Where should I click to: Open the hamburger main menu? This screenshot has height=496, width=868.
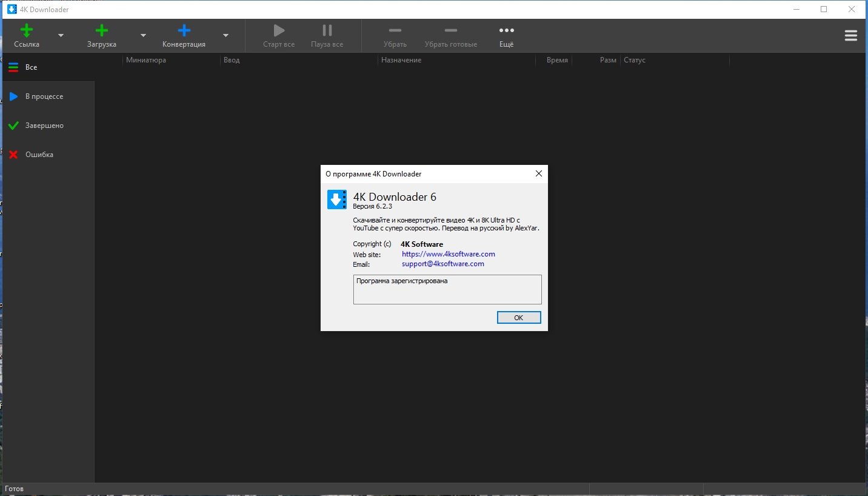(x=850, y=36)
